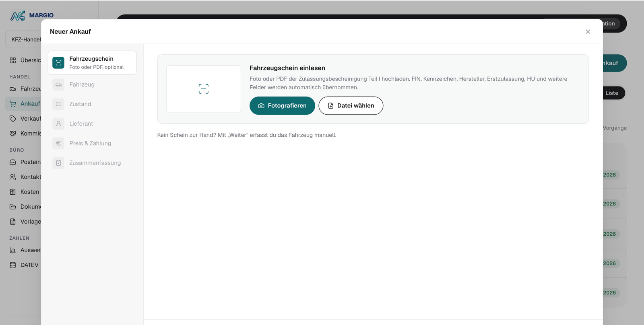Click the Lieferant person icon

[58, 123]
